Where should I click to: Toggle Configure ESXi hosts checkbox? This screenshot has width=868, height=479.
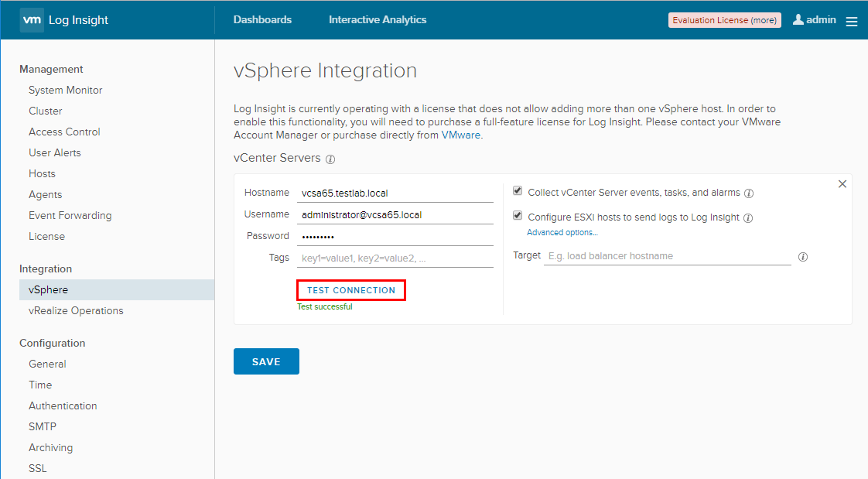518,217
